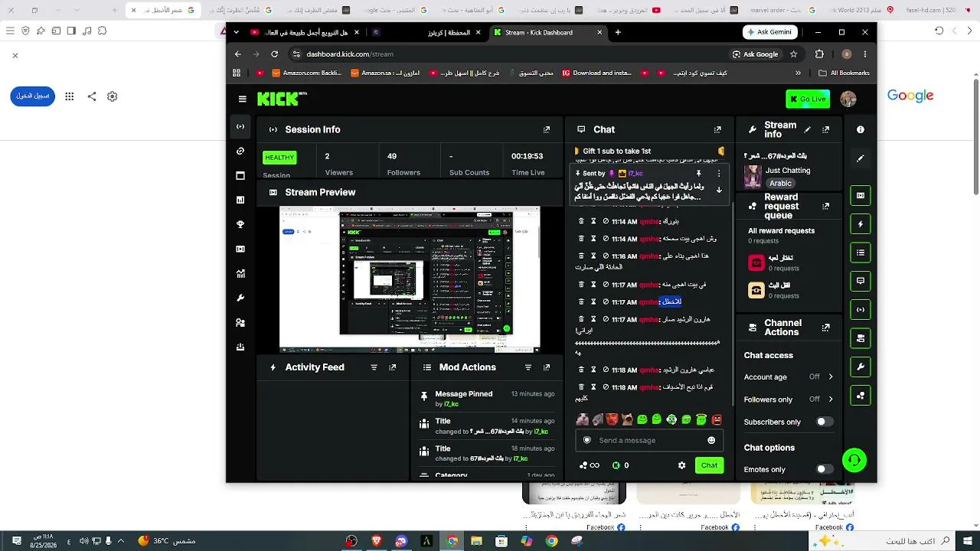Open Google apps grid in background window
Image resolution: width=980 pixels, height=551 pixels.
point(70,96)
